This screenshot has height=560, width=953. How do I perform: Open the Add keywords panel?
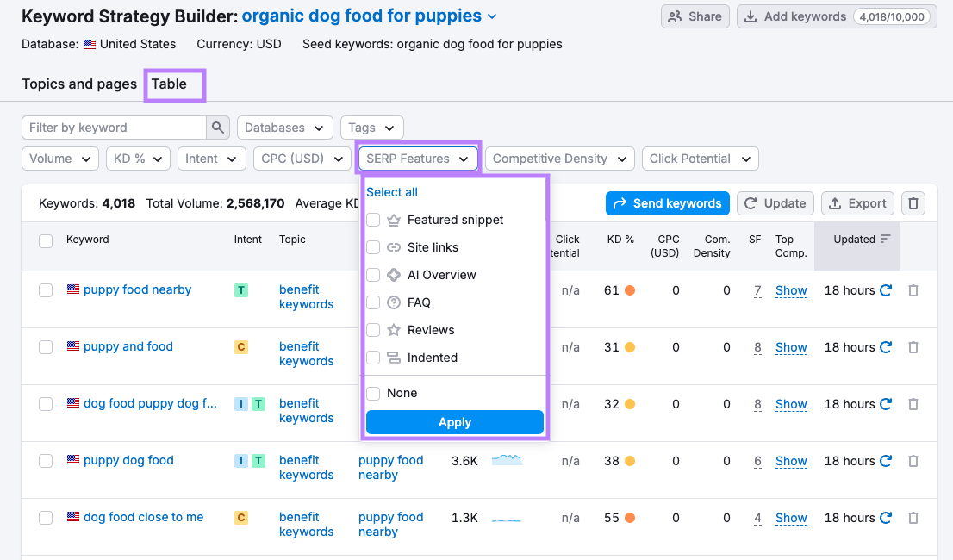point(801,16)
